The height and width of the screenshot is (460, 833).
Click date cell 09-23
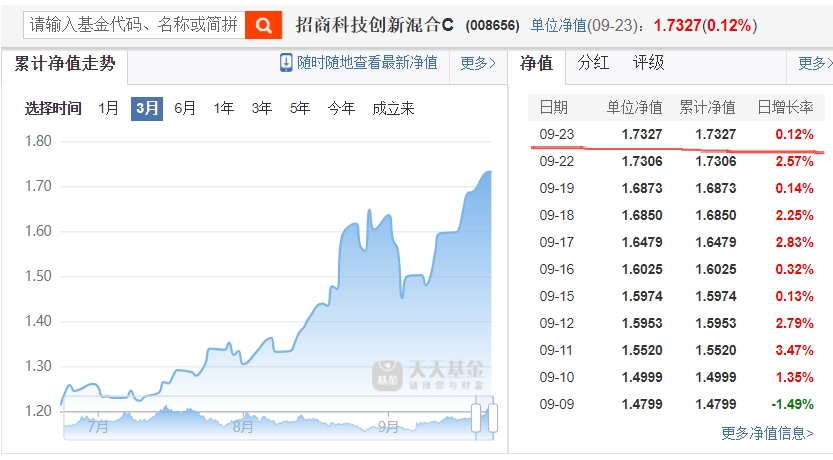coord(557,134)
